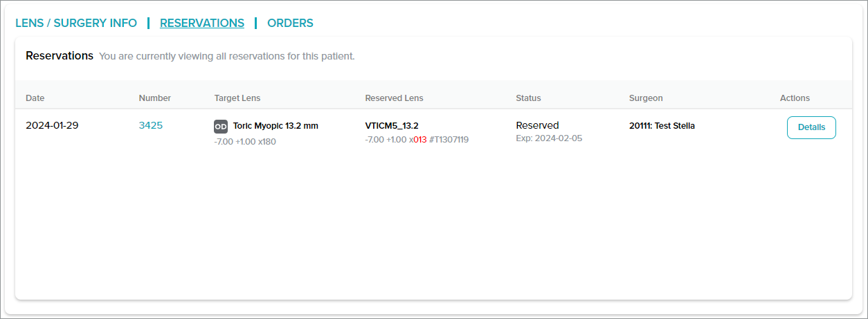Image resolution: width=868 pixels, height=319 pixels.
Task: Click the Number column header
Action: [155, 98]
